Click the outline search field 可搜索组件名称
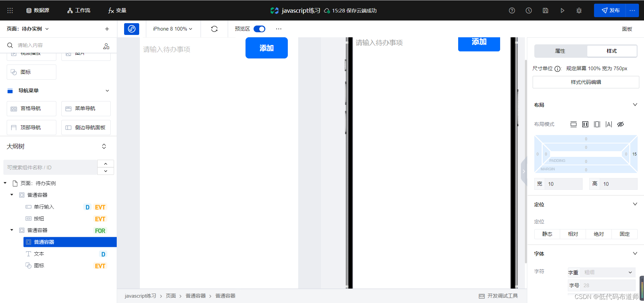This screenshot has height=303, width=644. pyautogui.click(x=50, y=167)
